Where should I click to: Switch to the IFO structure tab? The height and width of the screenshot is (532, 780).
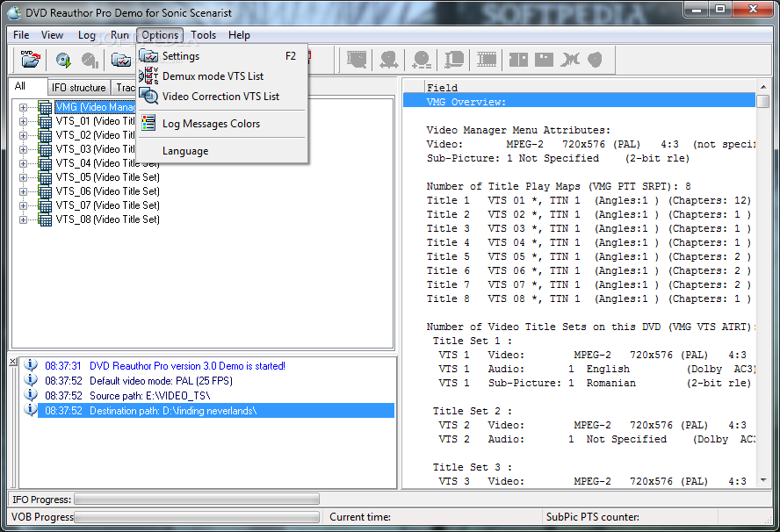[79, 88]
